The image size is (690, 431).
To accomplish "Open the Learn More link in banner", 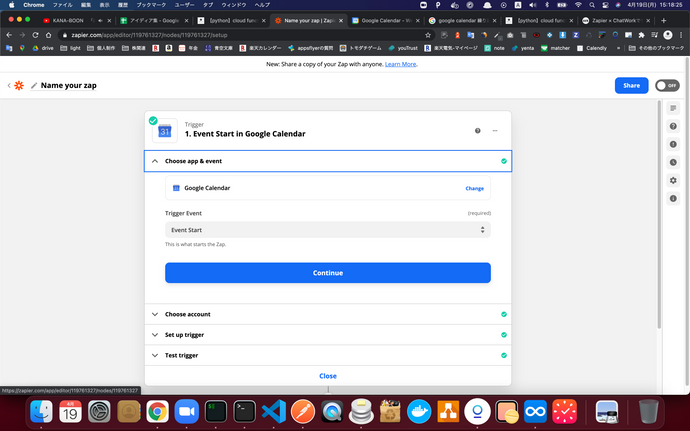I will pyautogui.click(x=400, y=64).
